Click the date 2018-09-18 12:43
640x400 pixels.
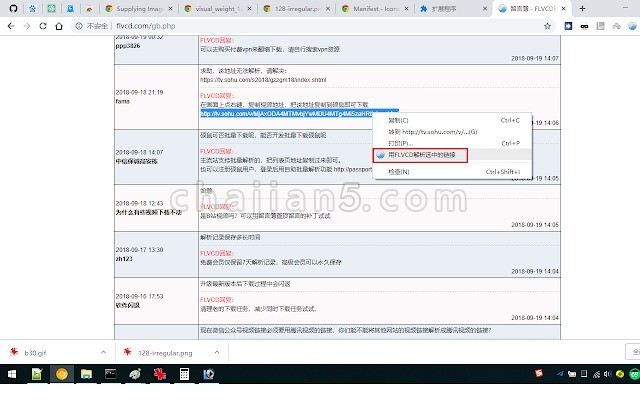coord(139,203)
